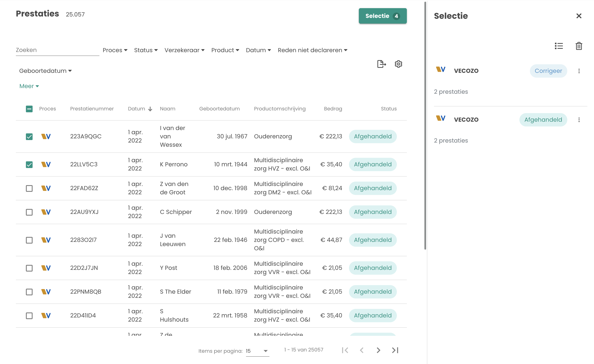594x364 pixels.
Task: Expand the Verzekeraar filter dropdown
Action: tap(184, 50)
